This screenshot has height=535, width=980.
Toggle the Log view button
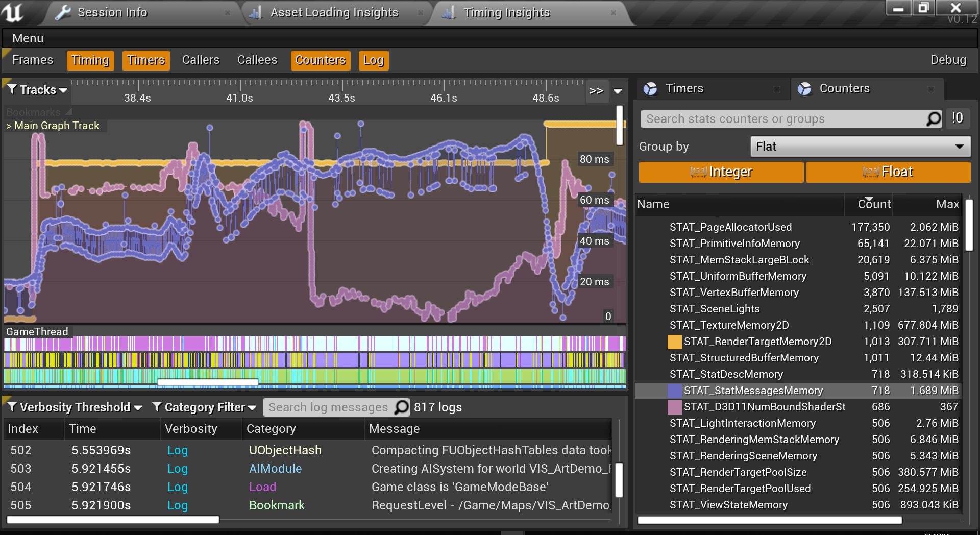[x=374, y=60]
